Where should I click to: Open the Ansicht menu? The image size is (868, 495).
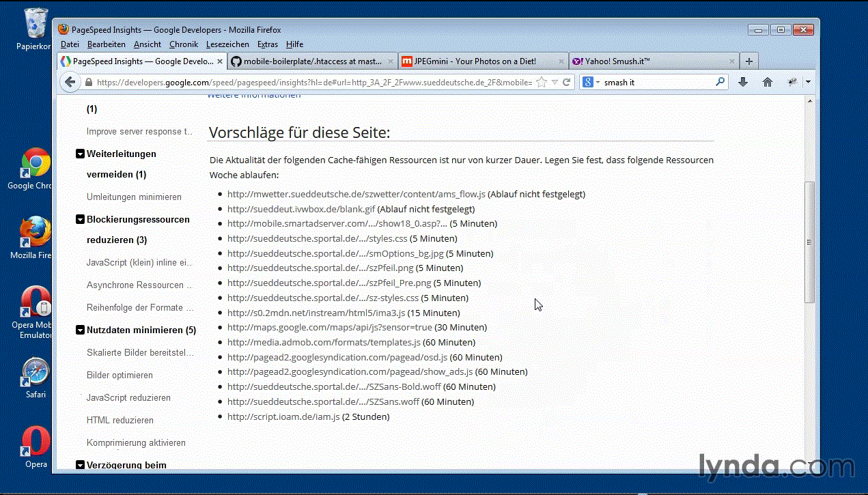click(148, 44)
